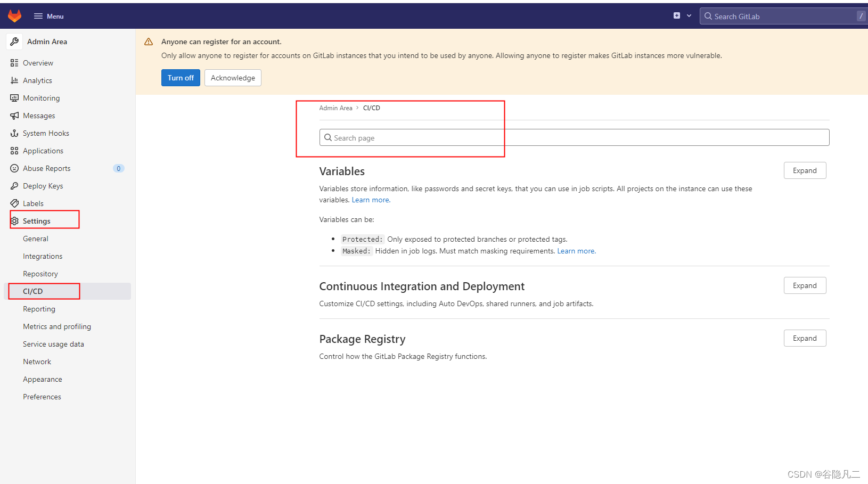Select the System Hooks sidebar icon
Viewport: 868px width, 484px height.
click(14, 133)
